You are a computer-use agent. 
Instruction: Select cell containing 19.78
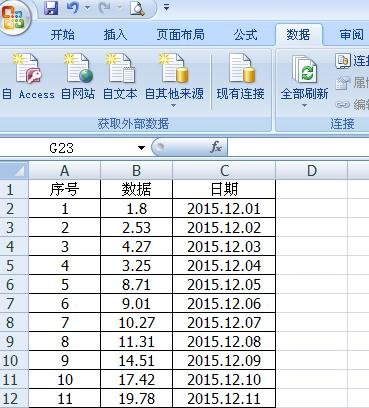coord(136,399)
